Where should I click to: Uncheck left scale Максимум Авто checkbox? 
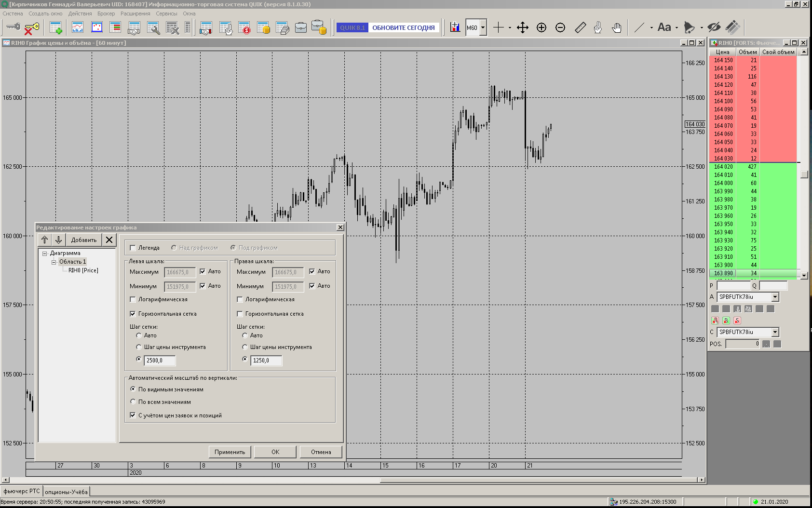(x=203, y=271)
